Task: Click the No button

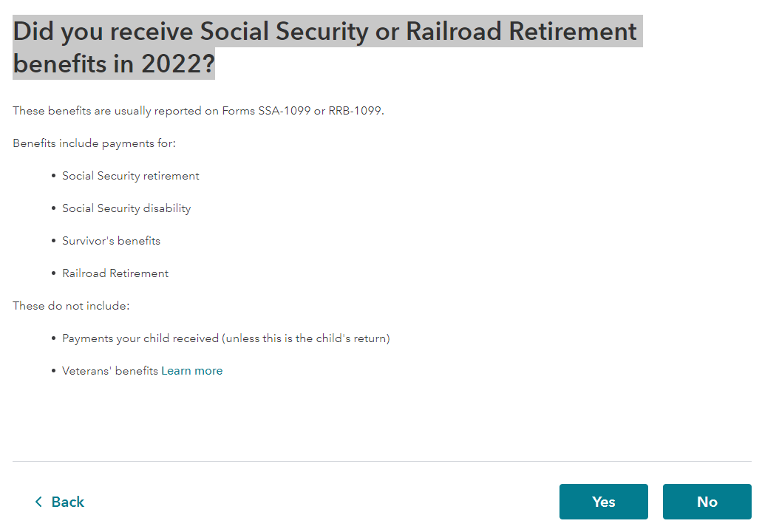Action: click(x=707, y=502)
